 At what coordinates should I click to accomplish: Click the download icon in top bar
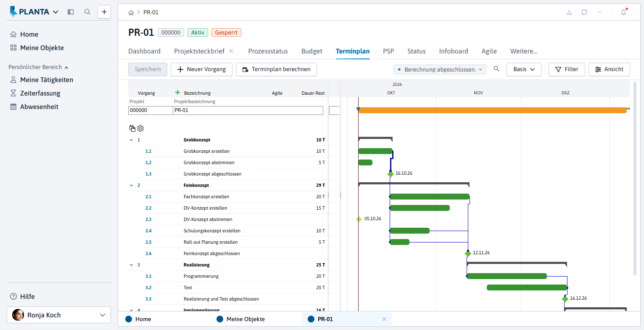[569, 12]
